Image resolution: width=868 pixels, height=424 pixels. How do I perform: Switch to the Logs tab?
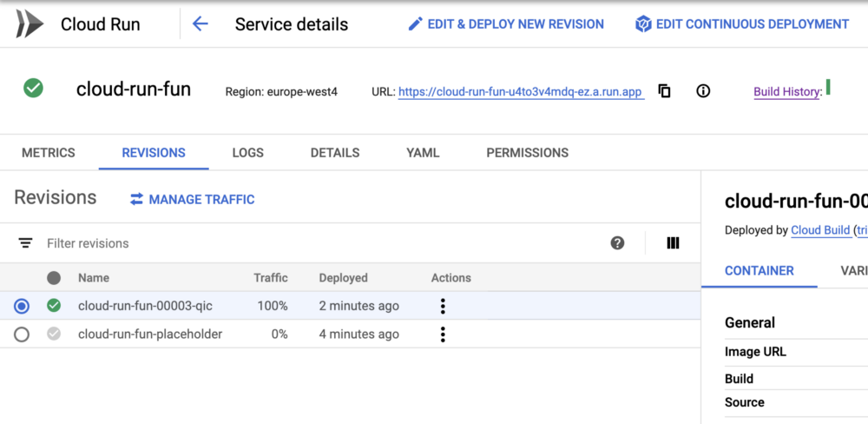coord(247,153)
